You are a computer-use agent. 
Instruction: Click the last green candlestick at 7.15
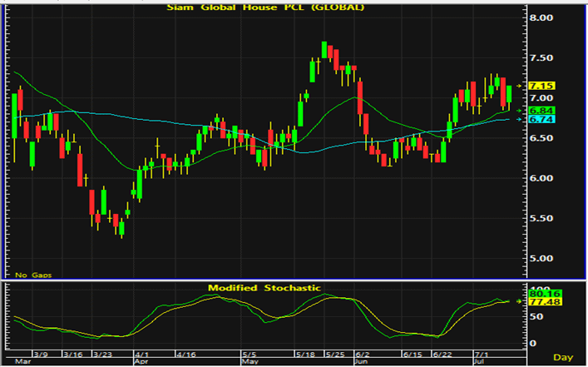pos(509,94)
